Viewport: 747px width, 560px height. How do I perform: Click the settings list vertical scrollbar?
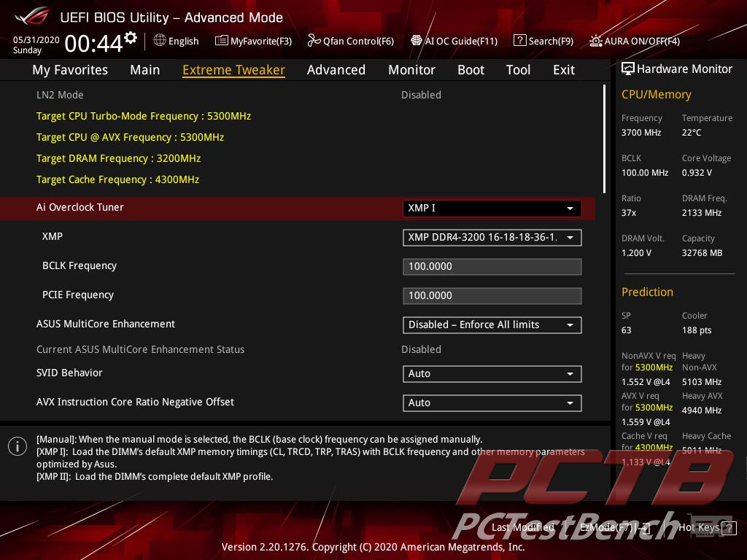[x=604, y=139]
